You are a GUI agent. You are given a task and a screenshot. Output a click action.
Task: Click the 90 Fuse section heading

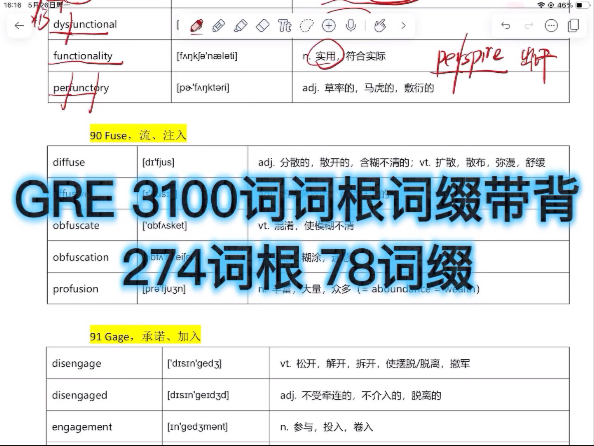pos(138,135)
